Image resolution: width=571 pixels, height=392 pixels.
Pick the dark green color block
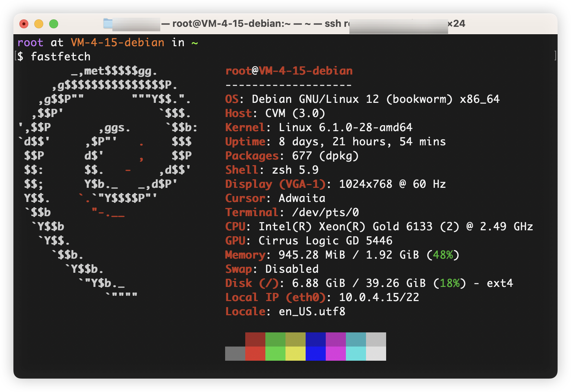[x=275, y=339]
